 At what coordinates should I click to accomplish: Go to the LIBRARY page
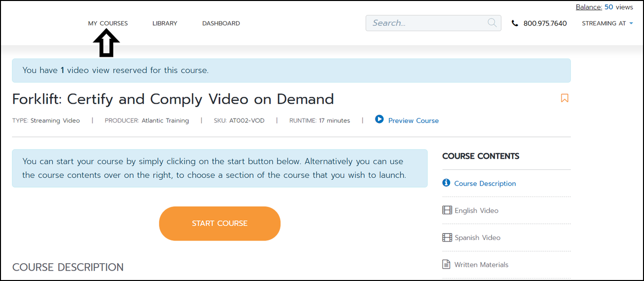(x=165, y=23)
